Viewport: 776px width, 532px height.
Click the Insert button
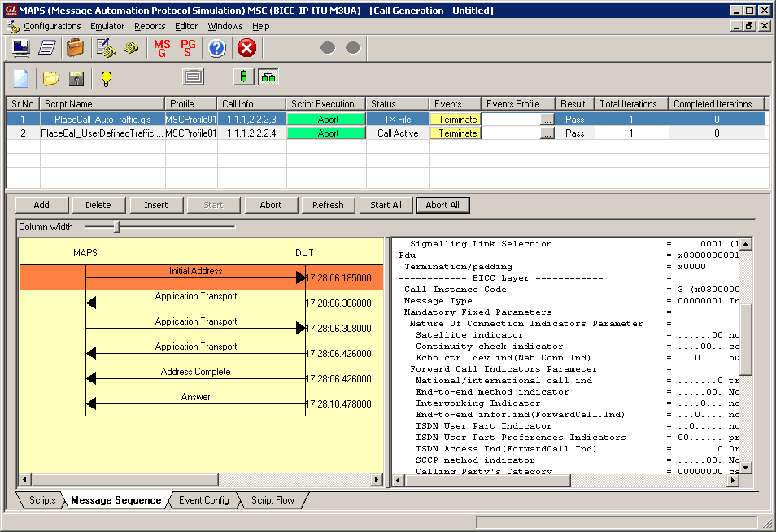click(156, 205)
